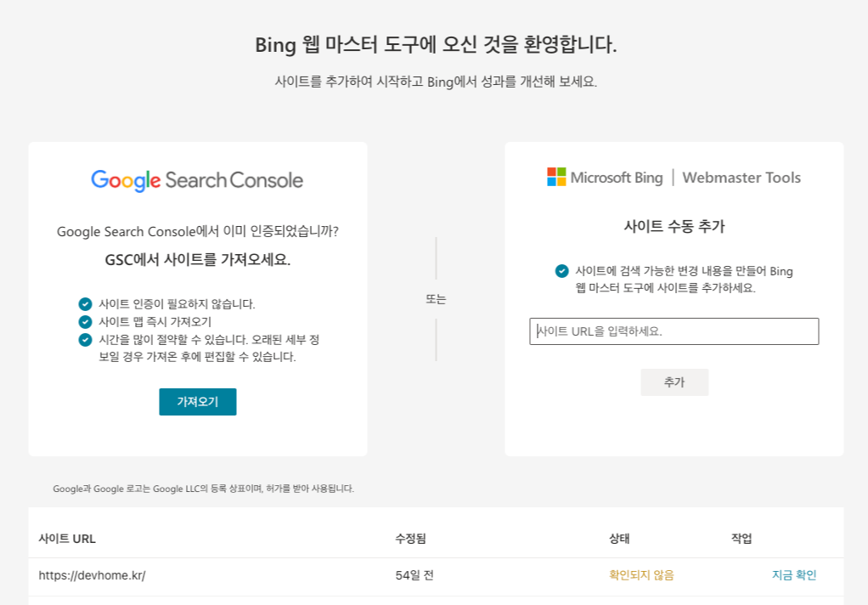
Task: Click the 수정됨 column header
Action: click(411, 539)
